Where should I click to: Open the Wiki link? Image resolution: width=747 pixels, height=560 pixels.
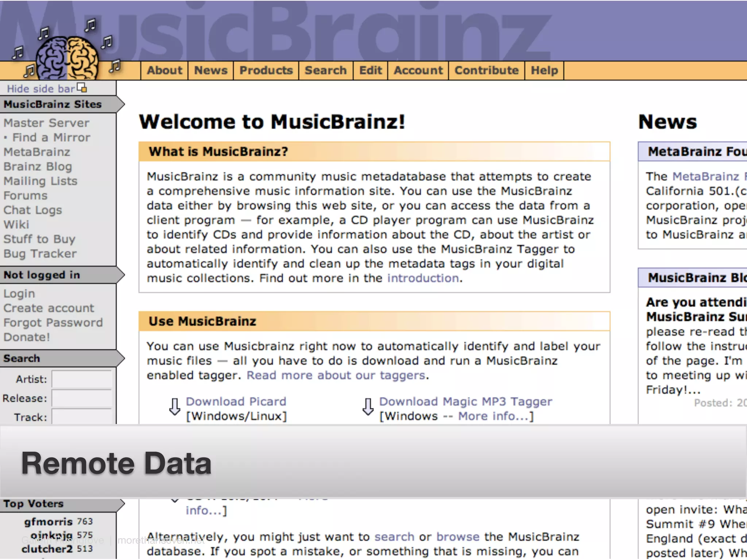point(16,225)
